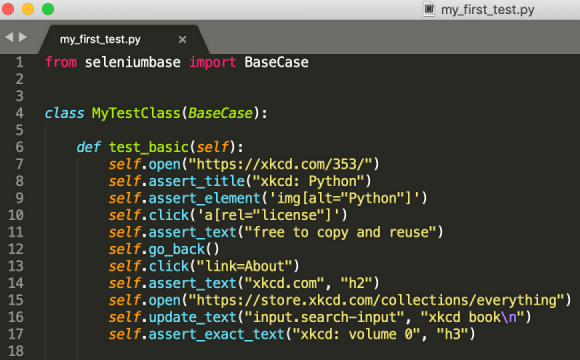Click line number 10 in gutter

point(16,215)
